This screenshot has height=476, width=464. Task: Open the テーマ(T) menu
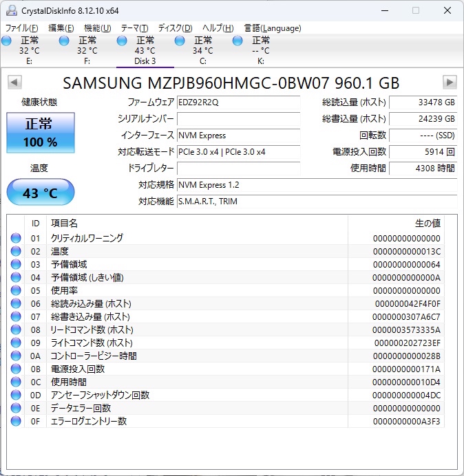coord(134,28)
